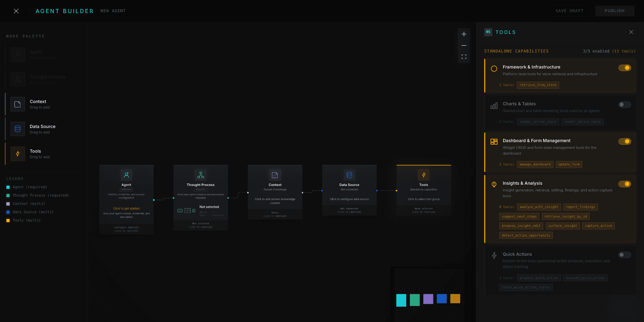Click the propose_quick_action tool tag
Image resolution: width=644 pixels, height=322 pixels.
click(539, 278)
